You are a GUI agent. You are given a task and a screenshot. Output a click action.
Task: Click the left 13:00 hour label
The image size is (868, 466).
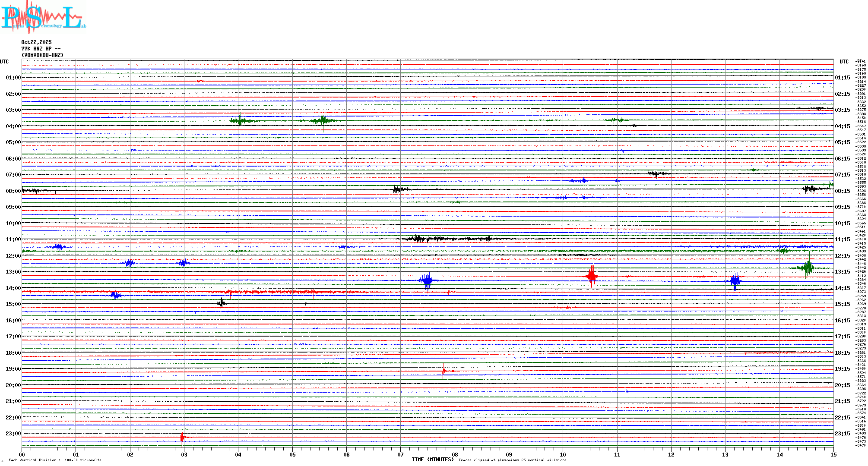pyautogui.click(x=13, y=272)
